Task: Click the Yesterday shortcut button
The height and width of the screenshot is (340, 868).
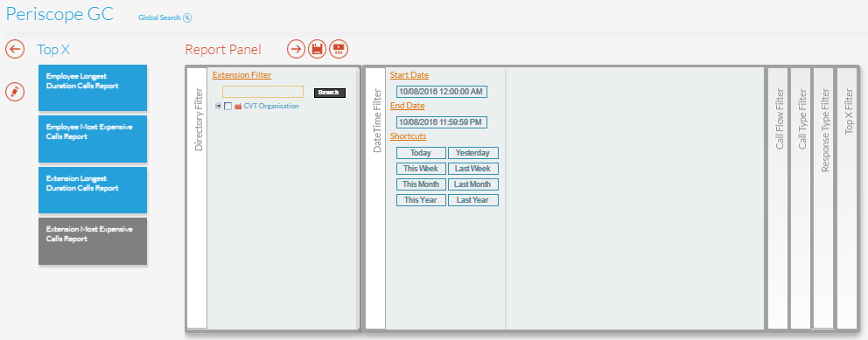Action: [472, 153]
